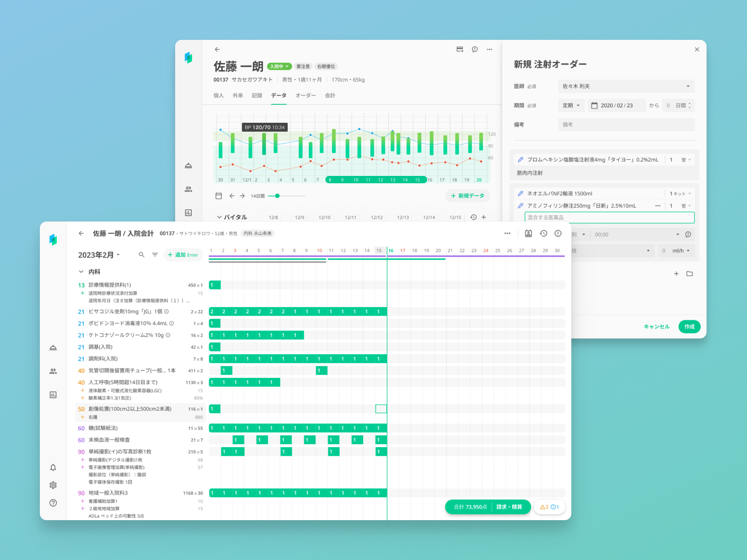Click the 作成 button

pos(689,326)
